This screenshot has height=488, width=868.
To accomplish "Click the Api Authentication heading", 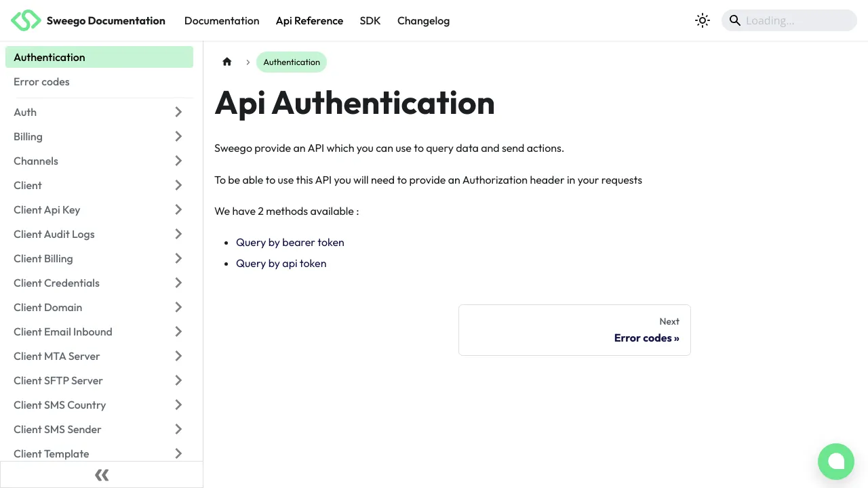I will [x=355, y=103].
